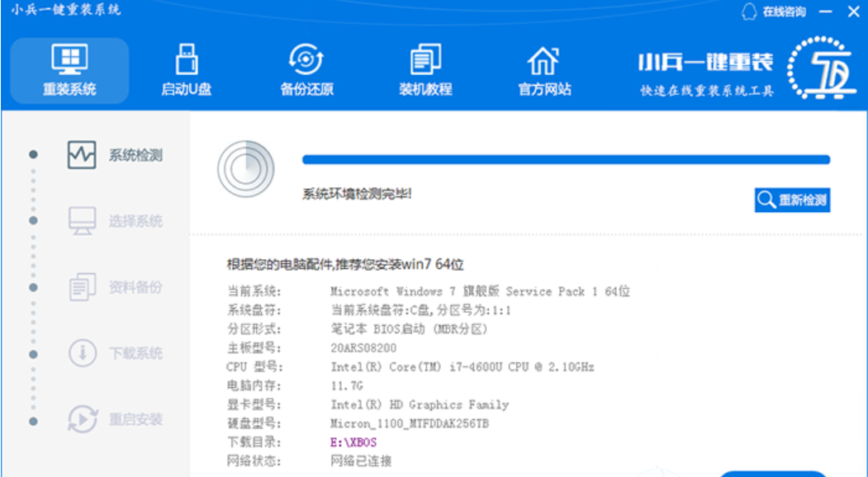Open the 备份还原 backup restore icon

[306, 60]
